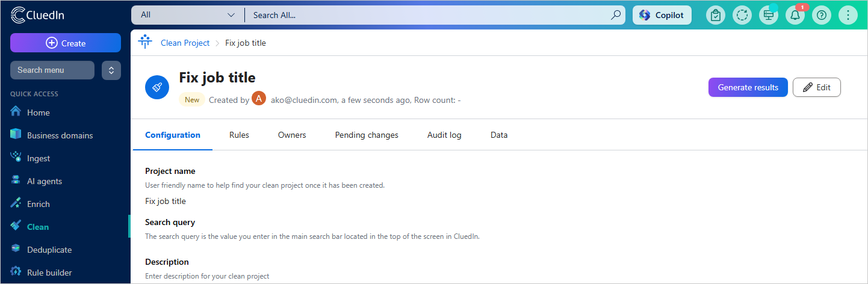
Task: Click the Rule builder gear icon
Action: pyautogui.click(x=16, y=272)
